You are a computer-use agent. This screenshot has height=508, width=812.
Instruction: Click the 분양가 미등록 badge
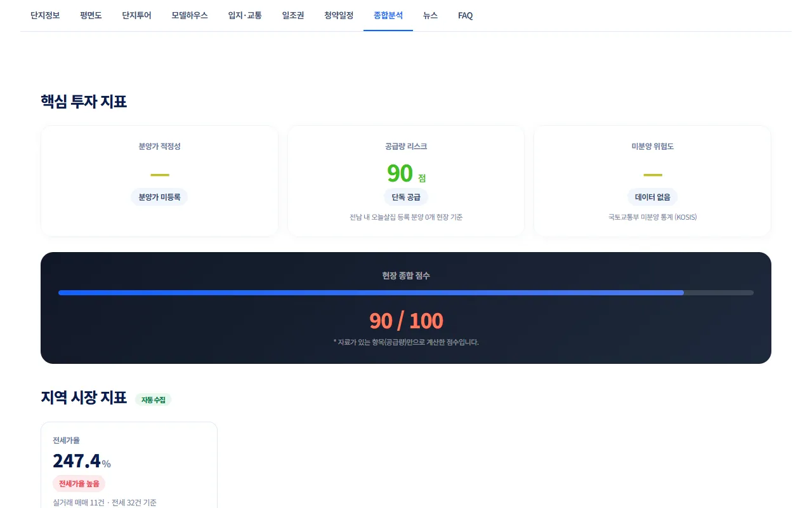[159, 197]
